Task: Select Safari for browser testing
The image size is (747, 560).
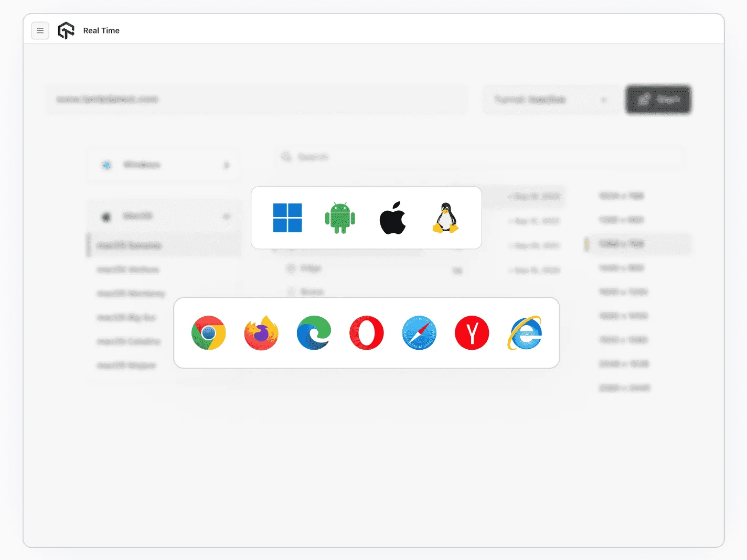Action: pyautogui.click(x=419, y=333)
